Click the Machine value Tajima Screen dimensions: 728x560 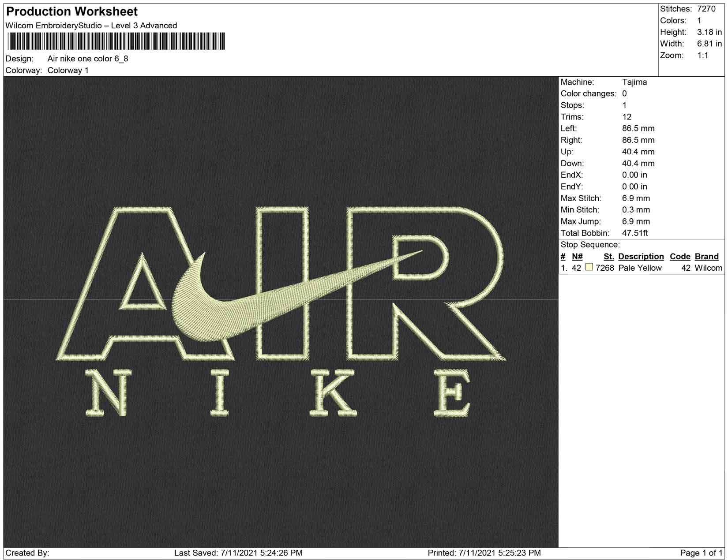[634, 82]
